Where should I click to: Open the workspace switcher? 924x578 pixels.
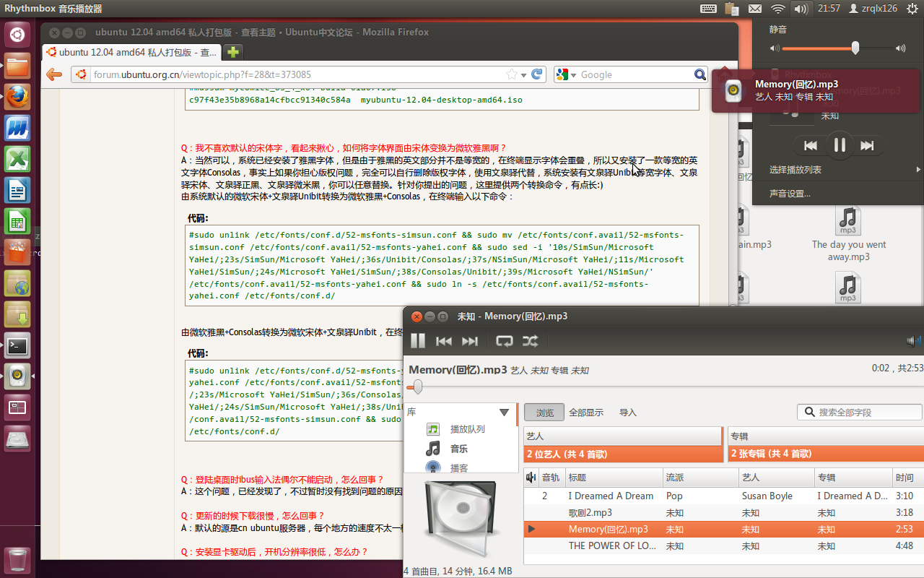point(17,407)
